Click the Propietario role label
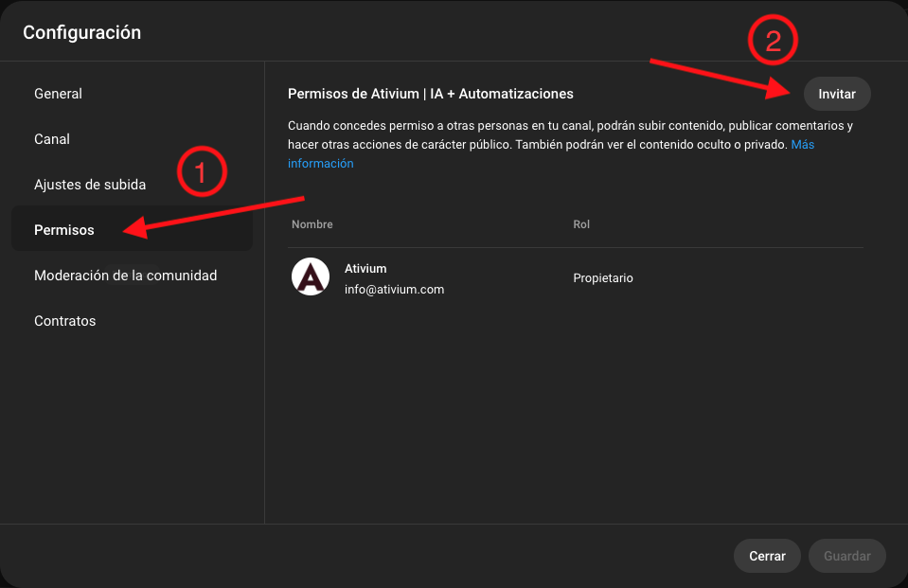Image resolution: width=908 pixels, height=588 pixels. [x=603, y=278]
